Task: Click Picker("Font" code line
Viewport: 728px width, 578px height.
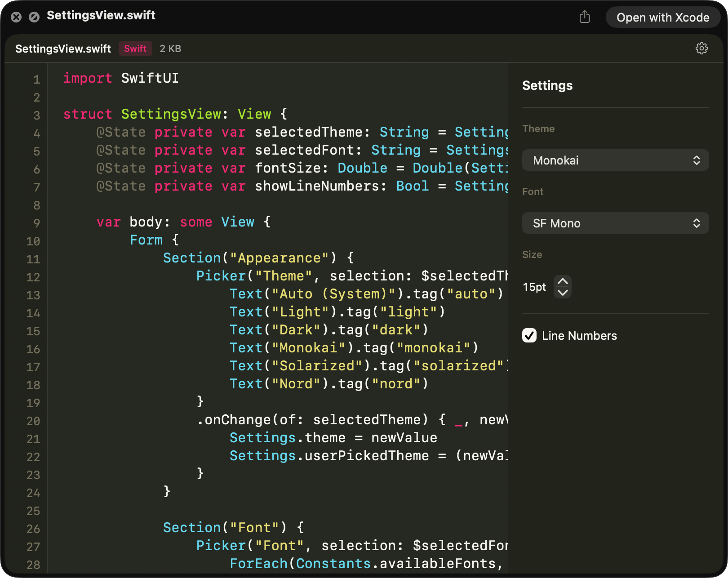Action: click(x=352, y=546)
